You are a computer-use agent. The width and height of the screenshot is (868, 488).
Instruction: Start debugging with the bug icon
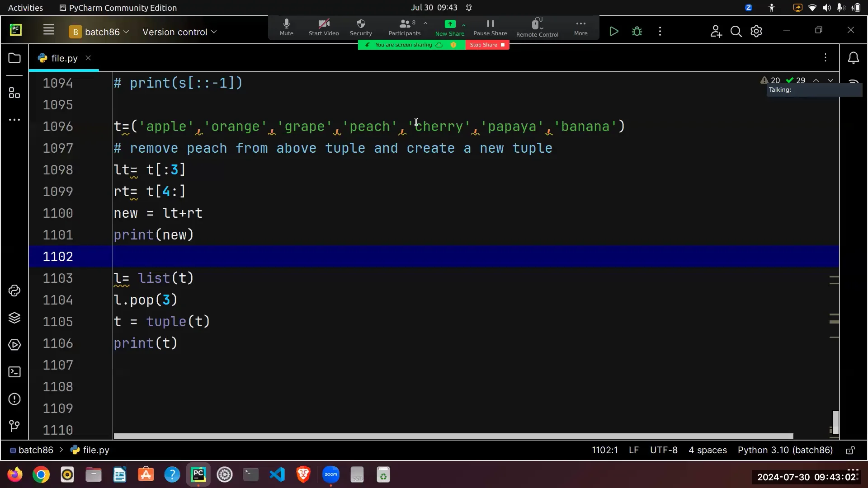[x=637, y=31]
